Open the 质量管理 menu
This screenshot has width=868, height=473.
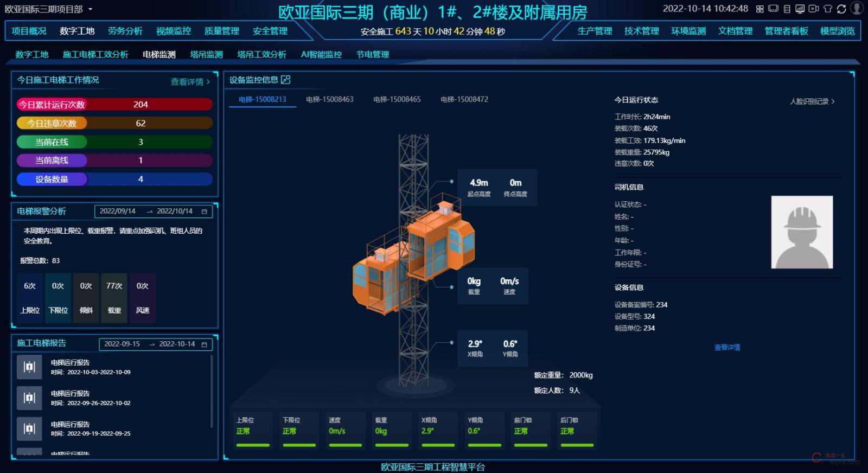click(x=222, y=31)
